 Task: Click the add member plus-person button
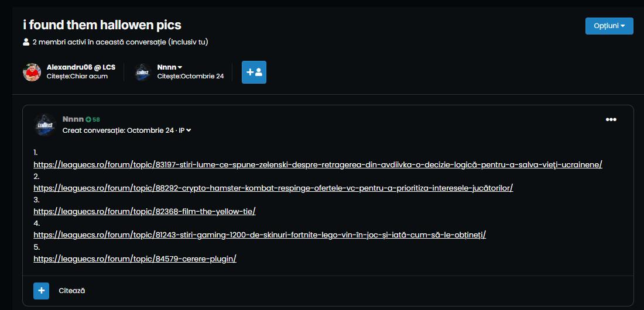tap(254, 73)
